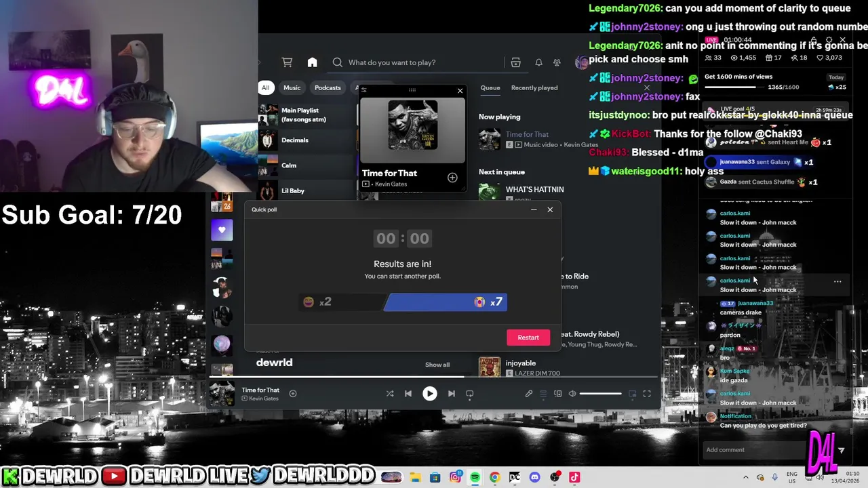The height and width of the screenshot is (488, 868).
Task: Select the All filter chip
Action: [265, 87]
